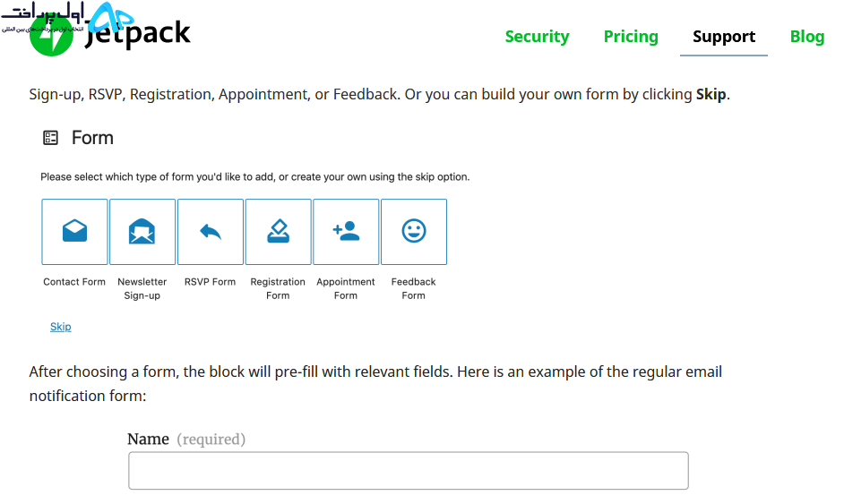Click the Feedback Form text label
This screenshot has width=844, height=504.
click(x=413, y=288)
